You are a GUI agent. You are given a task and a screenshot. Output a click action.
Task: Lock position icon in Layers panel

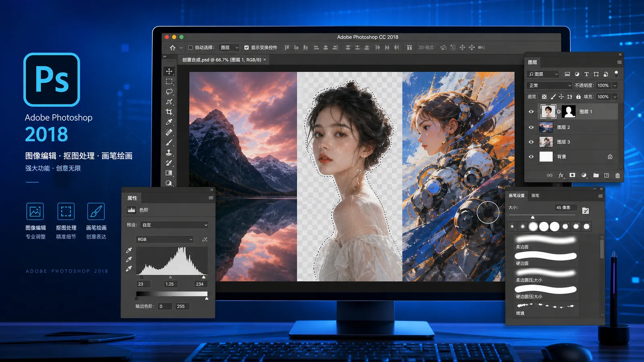pos(561,97)
